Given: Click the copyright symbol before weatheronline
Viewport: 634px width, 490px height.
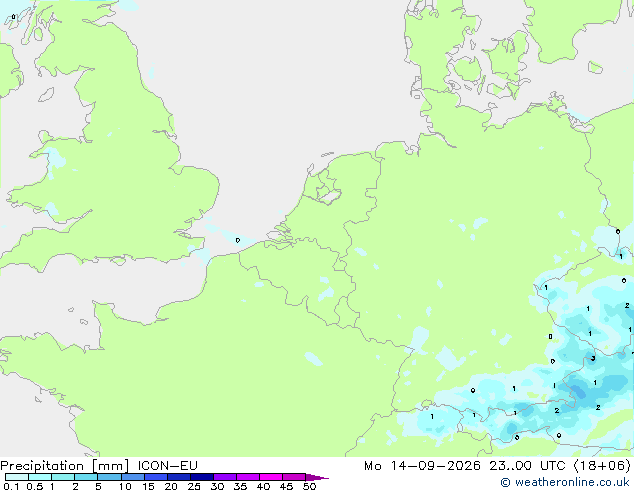Looking at the screenshot, I should 505,482.
